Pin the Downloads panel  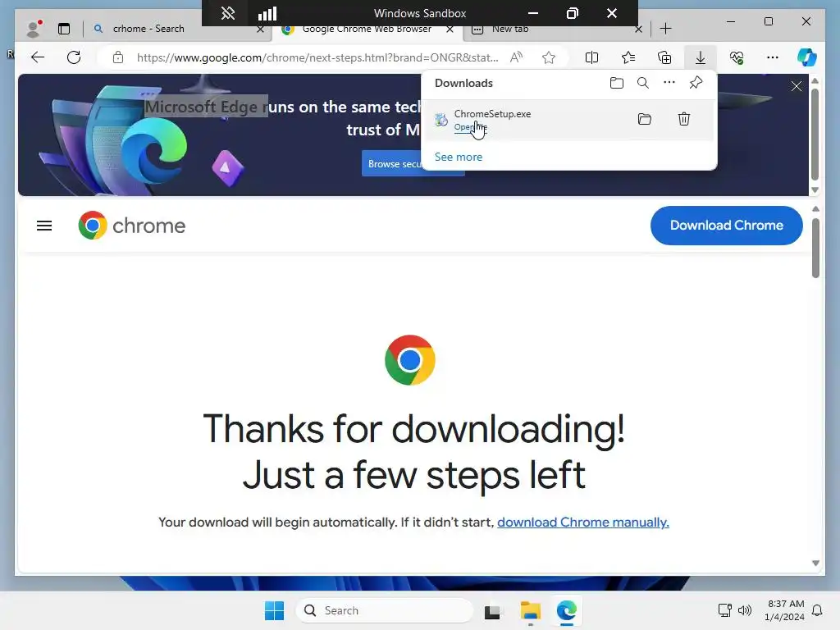(x=696, y=83)
